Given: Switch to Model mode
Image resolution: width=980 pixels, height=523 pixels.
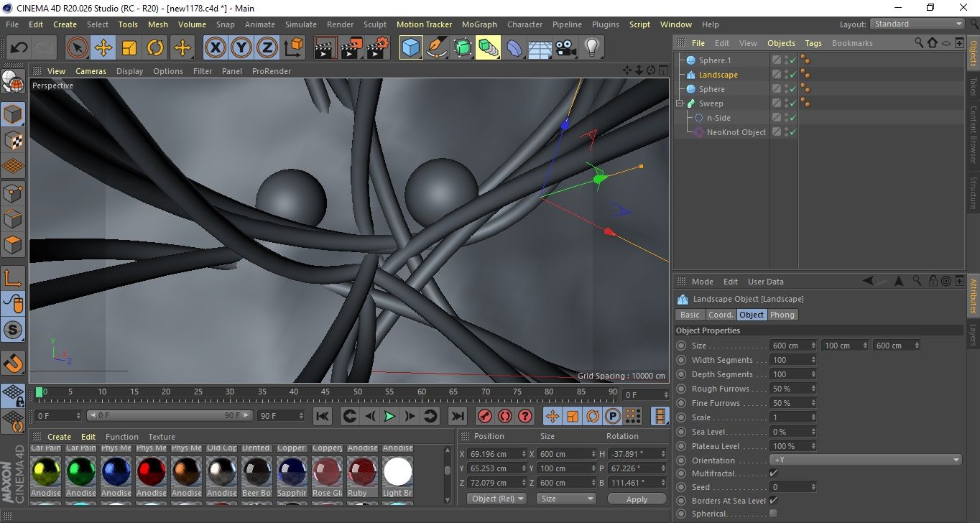Looking at the screenshot, I should pos(13,114).
